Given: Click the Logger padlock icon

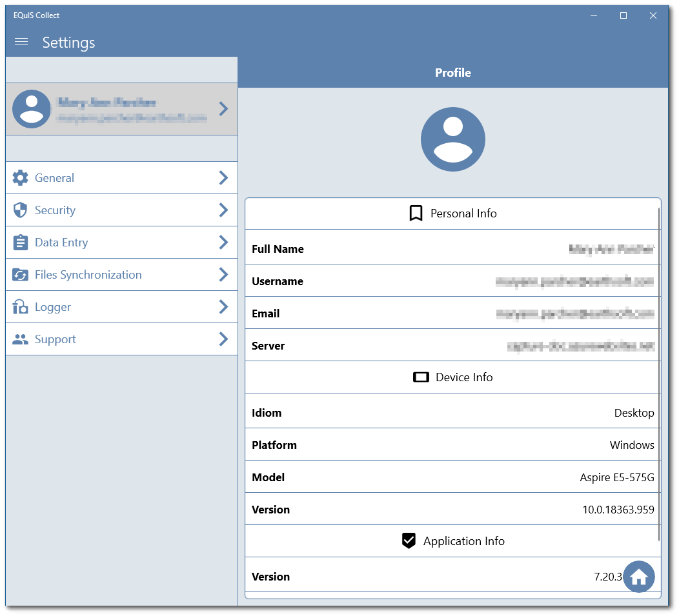Looking at the screenshot, I should point(20,307).
